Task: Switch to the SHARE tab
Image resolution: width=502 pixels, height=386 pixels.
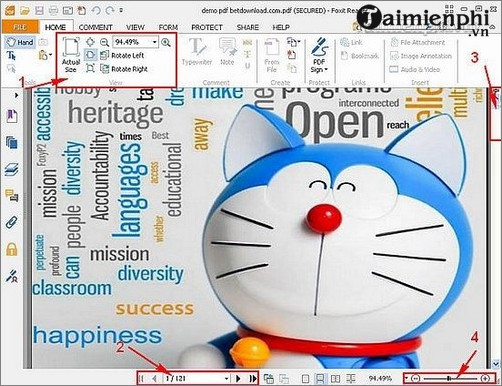Action: (248, 27)
